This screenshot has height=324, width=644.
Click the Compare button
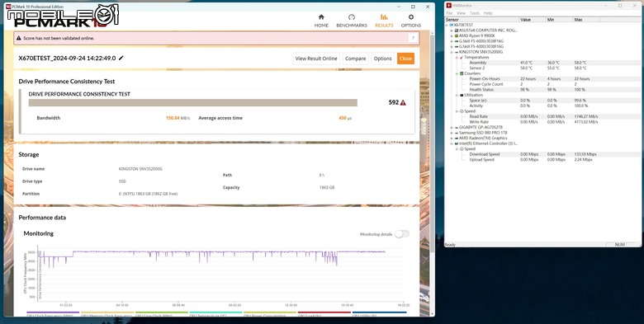point(355,59)
